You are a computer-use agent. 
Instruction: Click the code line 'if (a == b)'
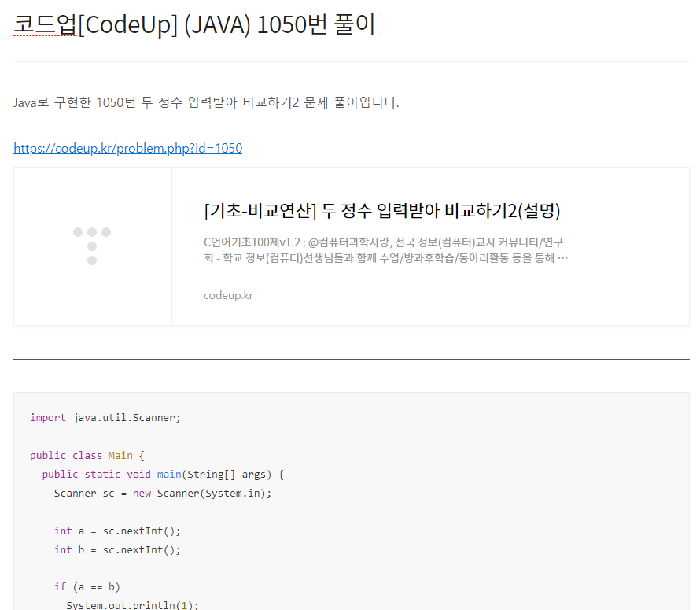point(87,586)
